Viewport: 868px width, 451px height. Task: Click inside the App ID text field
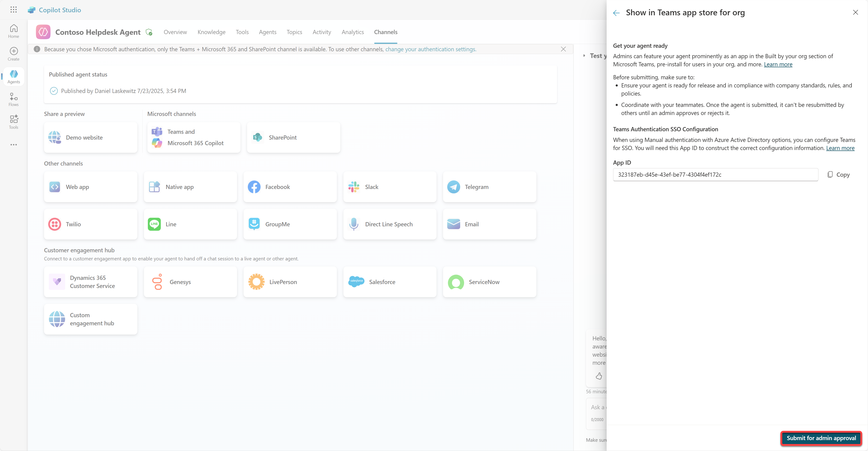(715, 175)
